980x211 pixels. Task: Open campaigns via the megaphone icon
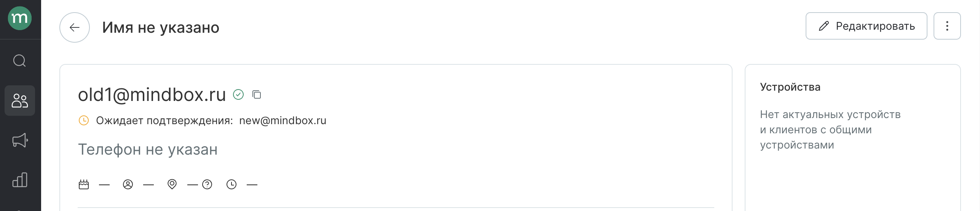click(20, 140)
